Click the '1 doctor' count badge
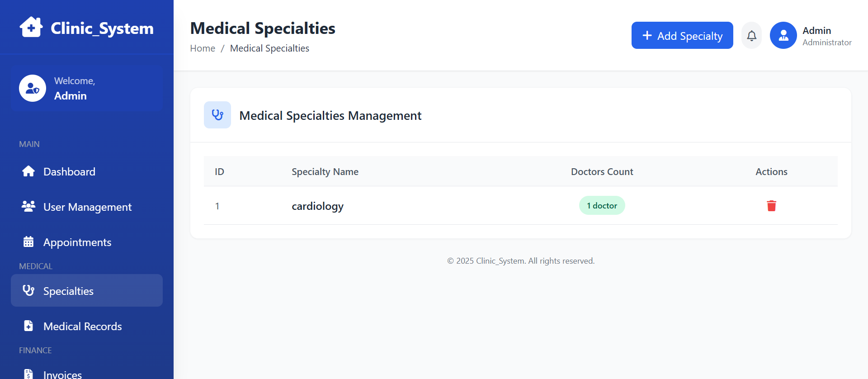868x379 pixels. [602, 206]
